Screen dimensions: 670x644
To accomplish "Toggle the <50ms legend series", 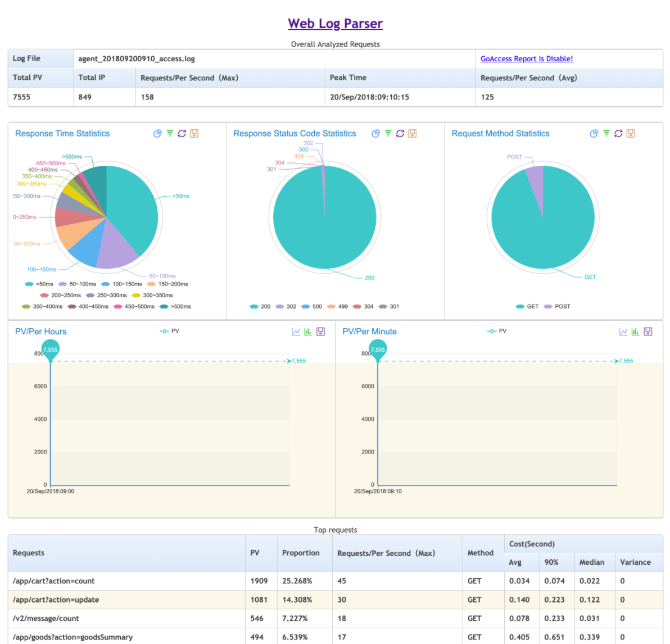I will pyautogui.click(x=39, y=284).
